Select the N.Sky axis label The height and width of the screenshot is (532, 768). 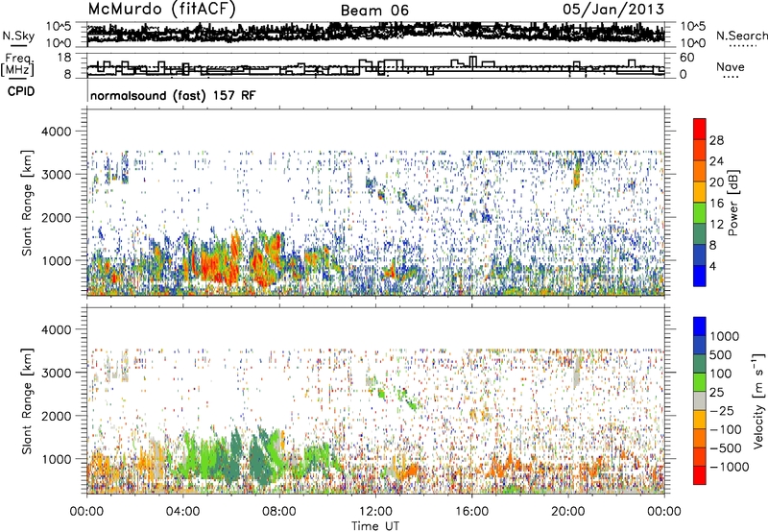tap(18, 36)
